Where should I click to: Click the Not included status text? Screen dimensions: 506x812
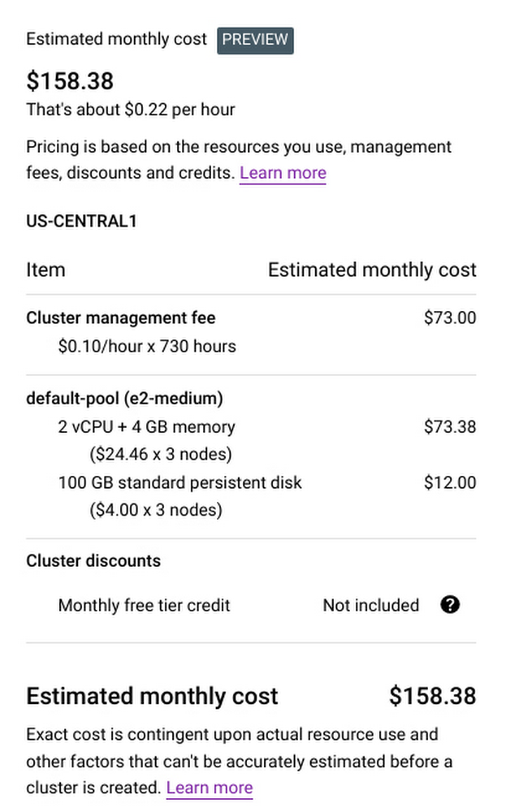pyautogui.click(x=370, y=605)
